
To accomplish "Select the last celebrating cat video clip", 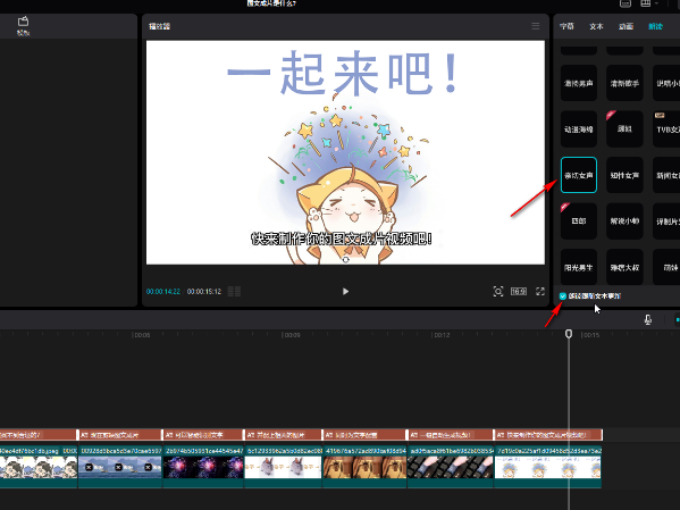I will [548, 467].
